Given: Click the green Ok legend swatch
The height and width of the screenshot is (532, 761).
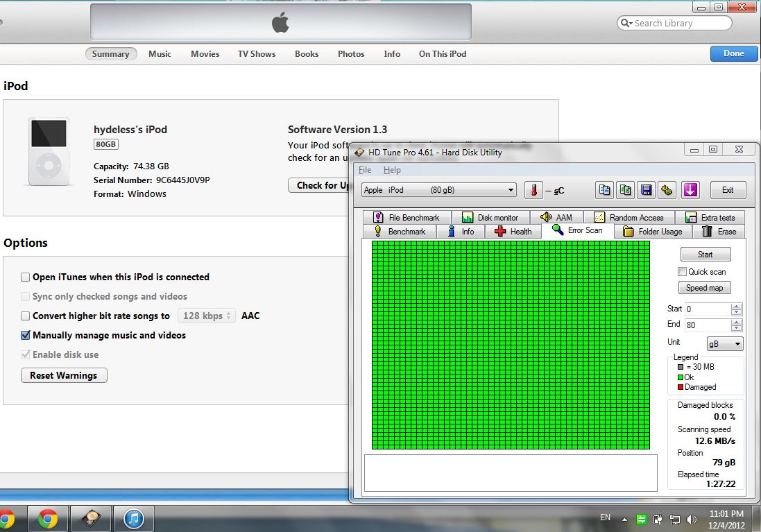Looking at the screenshot, I should tap(681, 377).
